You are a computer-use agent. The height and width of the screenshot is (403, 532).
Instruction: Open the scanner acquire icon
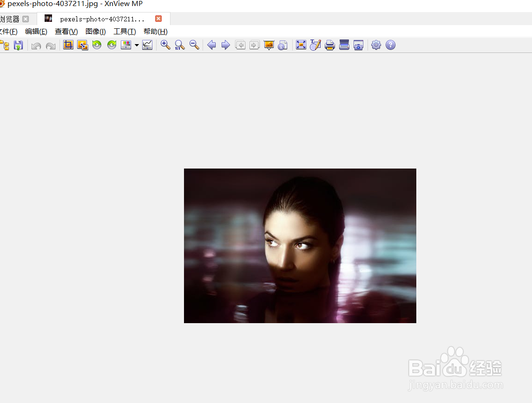pos(344,45)
